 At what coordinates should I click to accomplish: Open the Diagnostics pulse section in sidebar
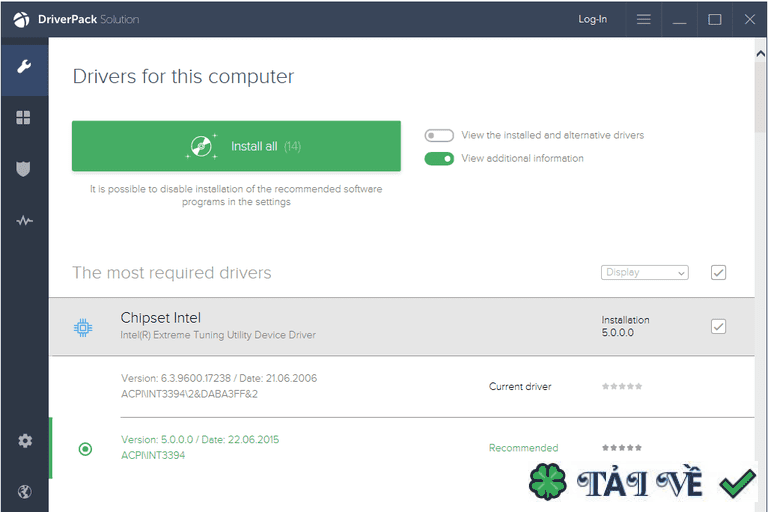[x=24, y=220]
